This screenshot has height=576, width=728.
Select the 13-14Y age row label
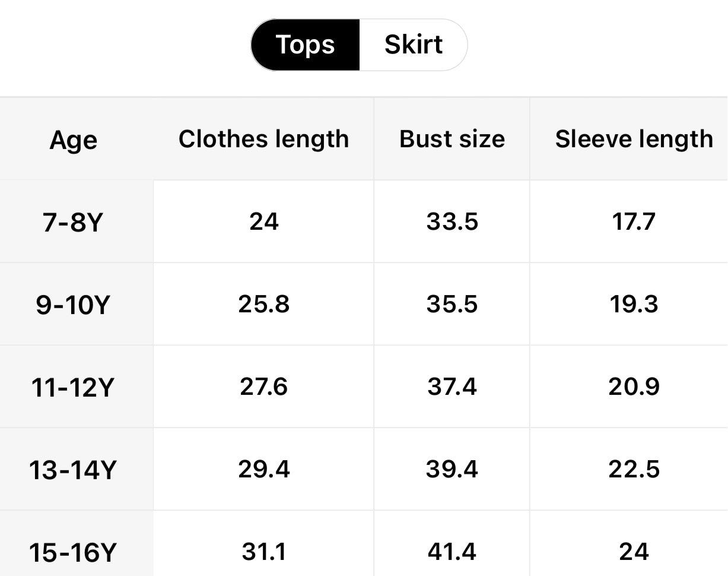pos(72,470)
